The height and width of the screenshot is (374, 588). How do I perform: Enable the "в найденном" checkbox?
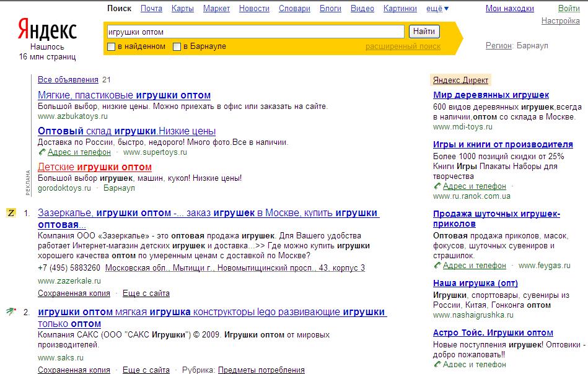click(x=112, y=47)
